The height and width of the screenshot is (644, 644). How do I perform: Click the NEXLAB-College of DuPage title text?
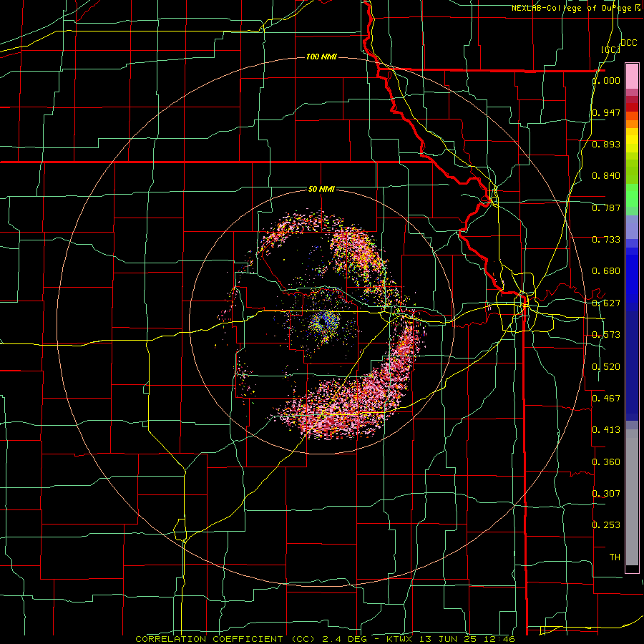tap(576, 8)
